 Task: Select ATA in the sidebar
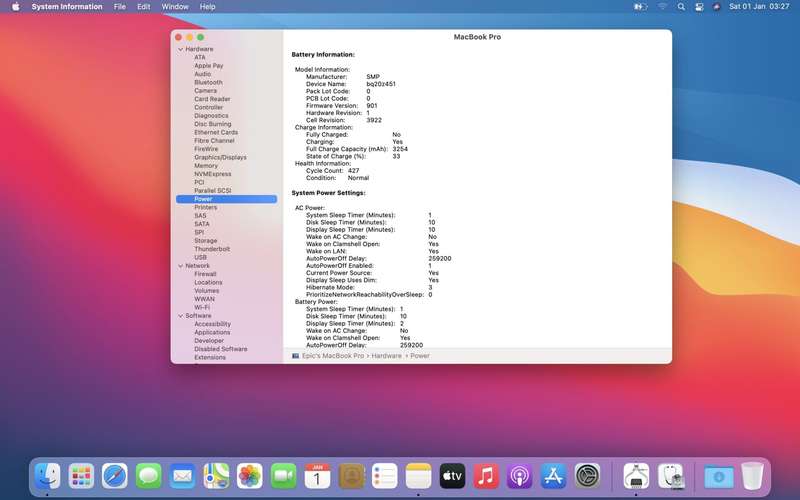(x=199, y=57)
